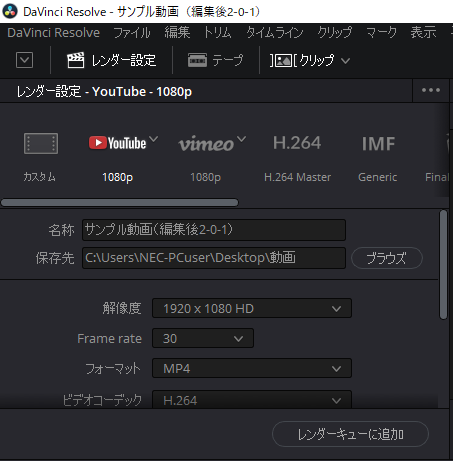Click the DaVinci Resolve logo in title bar
Screen dimensions: 453x461
pyautogui.click(x=10, y=11)
